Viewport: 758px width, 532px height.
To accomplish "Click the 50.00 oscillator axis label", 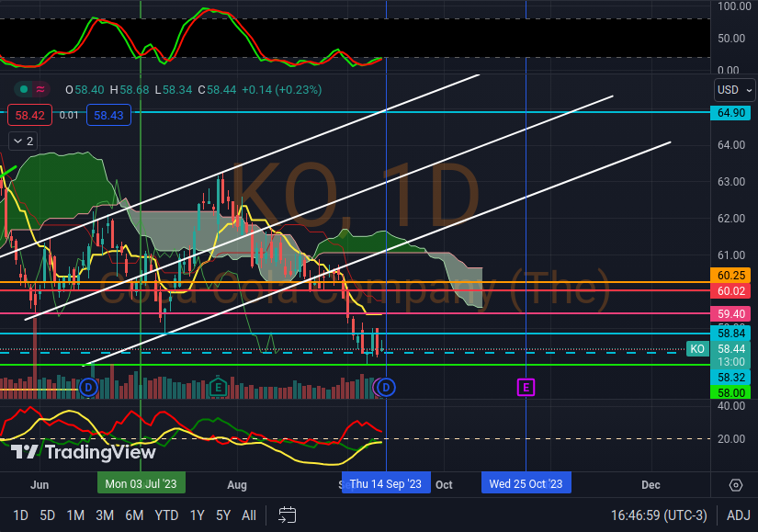I will coord(731,39).
